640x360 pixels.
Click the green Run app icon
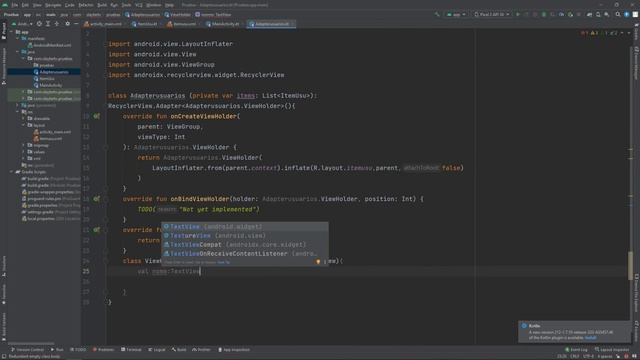point(518,14)
